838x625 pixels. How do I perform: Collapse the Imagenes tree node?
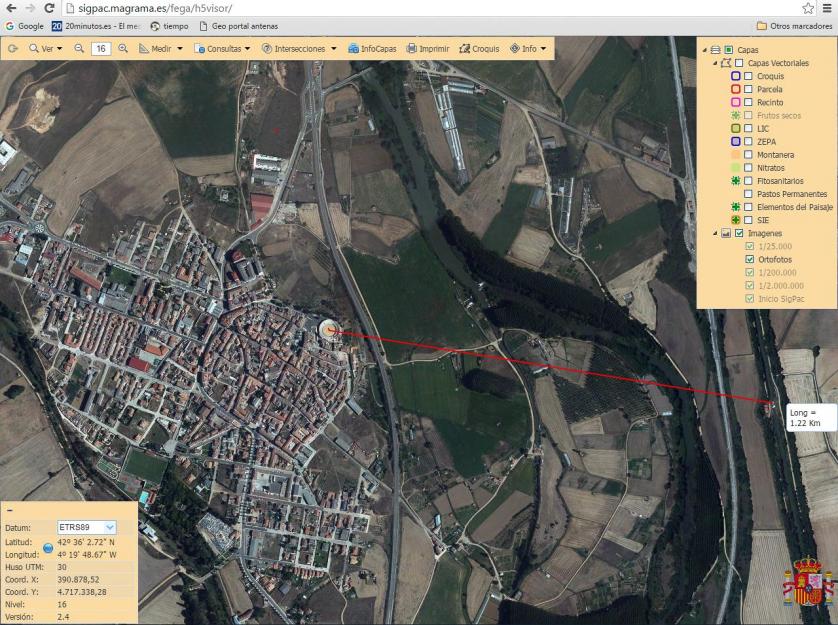click(715, 233)
